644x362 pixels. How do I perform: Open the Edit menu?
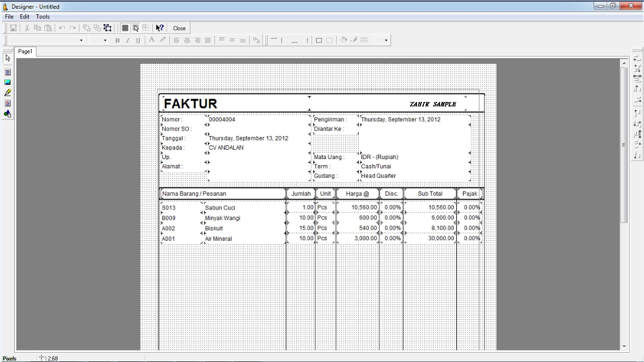[x=25, y=17]
